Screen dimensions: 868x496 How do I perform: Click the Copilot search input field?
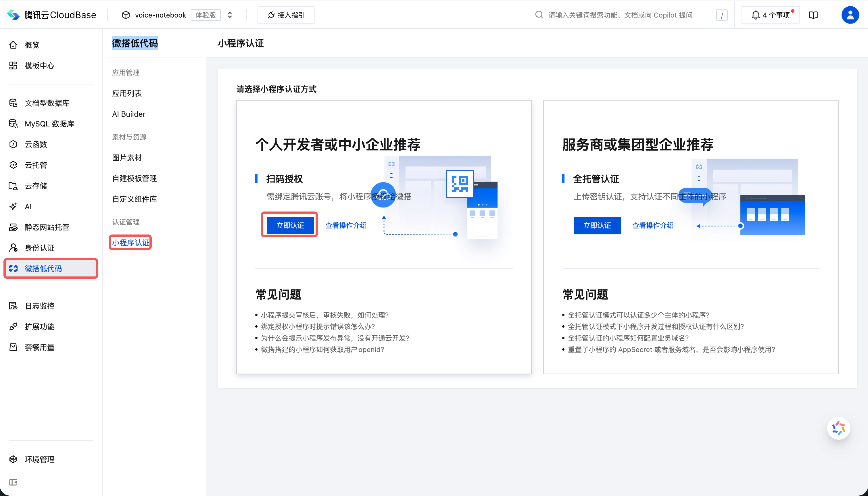click(620, 15)
